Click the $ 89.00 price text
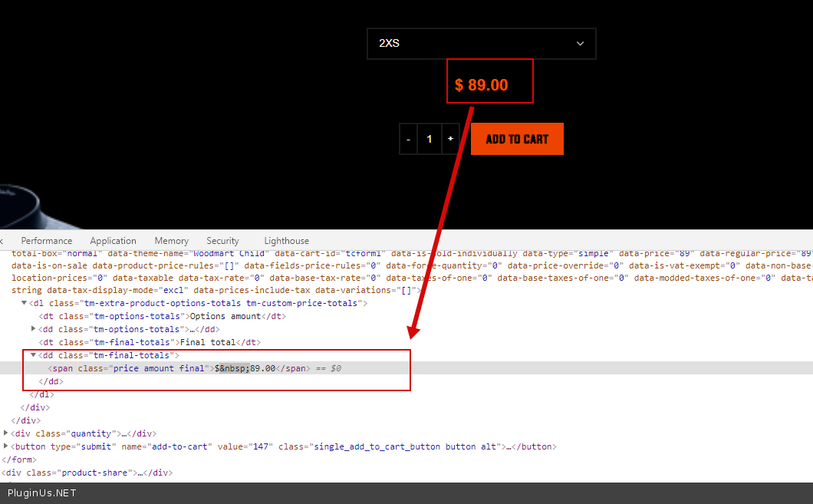The height and width of the screenshot is (504, 813). pyautogui.click(x=482, y=85)
